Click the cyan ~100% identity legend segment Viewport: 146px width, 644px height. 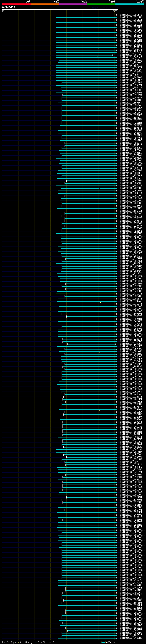coord(130,4)
